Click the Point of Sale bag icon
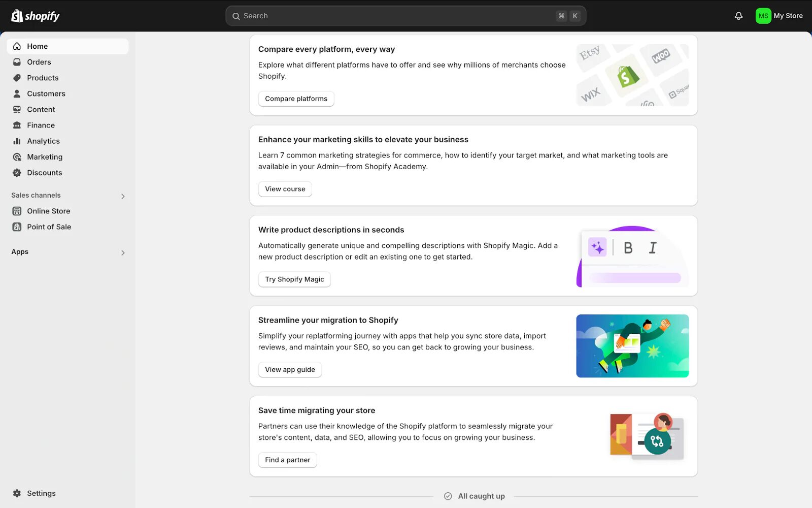This screenshot has width=812, height=508. (x=17, y=227)
